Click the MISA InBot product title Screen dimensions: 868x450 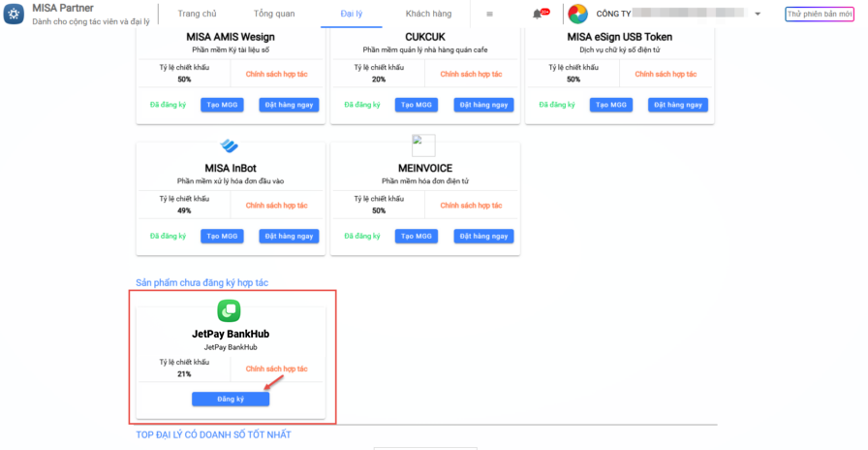click(x=231, y=169)
